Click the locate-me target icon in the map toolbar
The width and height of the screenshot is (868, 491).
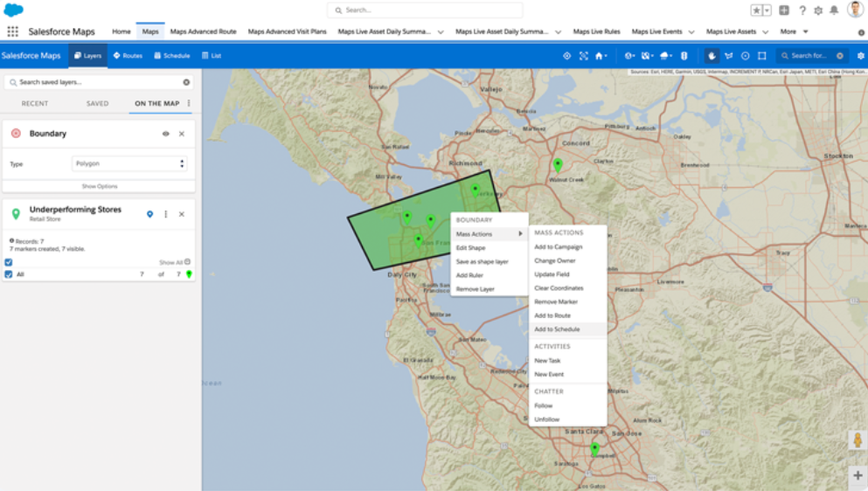point(566,55)
